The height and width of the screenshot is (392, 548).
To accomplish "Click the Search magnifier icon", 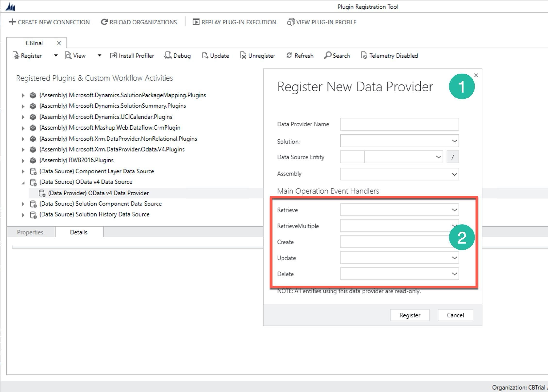I will 327,56.
